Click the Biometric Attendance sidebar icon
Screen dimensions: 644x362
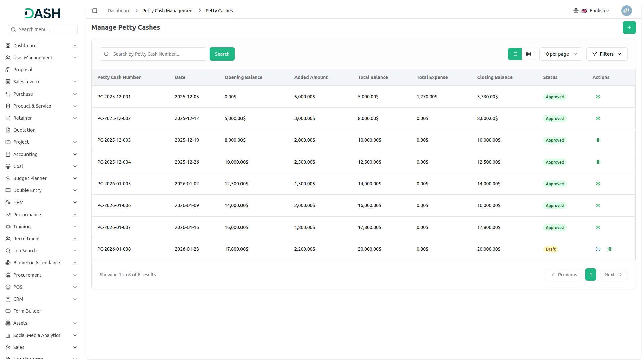(x=8, y=263)
